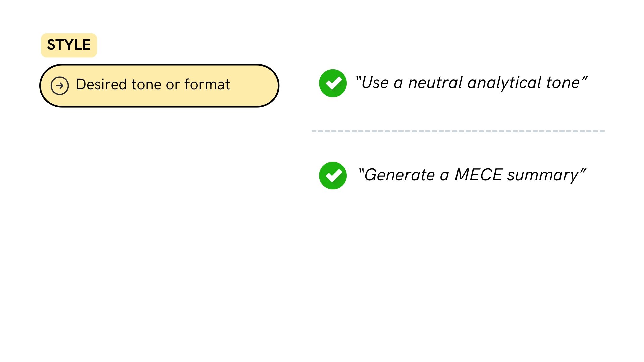Select the "Generate a MECE summary" quote
Image resolution: width=644 pixels, height=362 pixels.
pyautogui.click(x=472, y=175)
